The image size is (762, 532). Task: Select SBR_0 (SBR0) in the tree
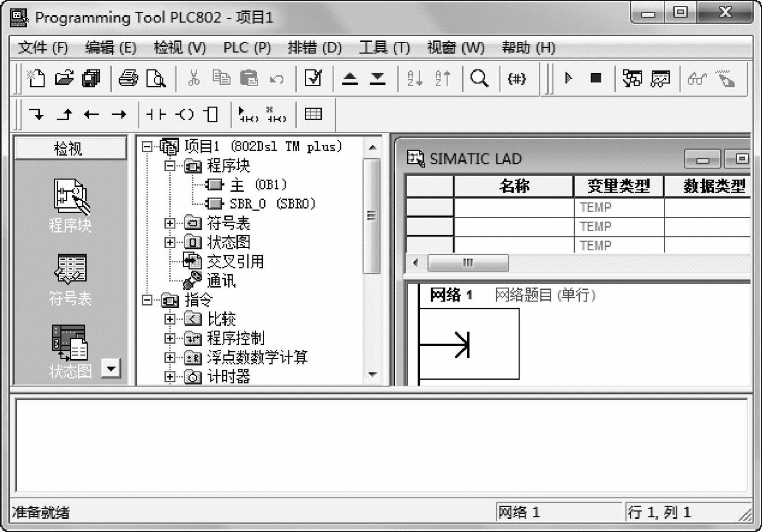click(272, 204)
